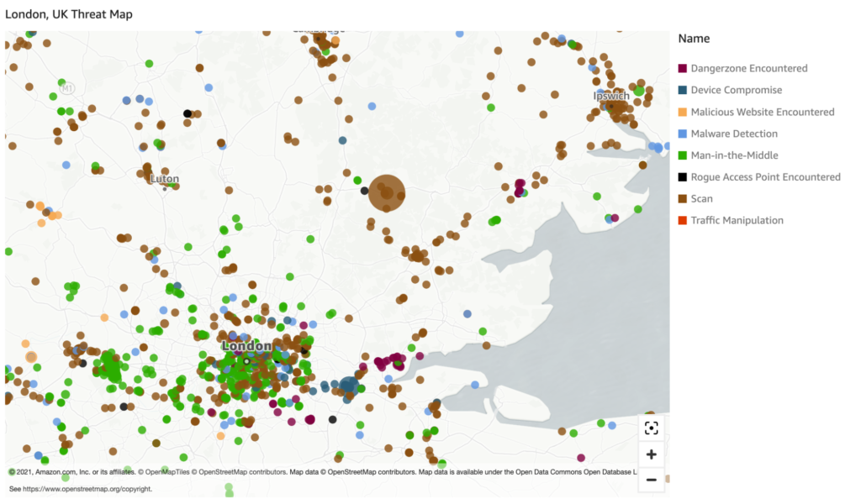Select Malware Detection legend color square
The width and height of the screenshot is (861, 504).
pos(683,134)
